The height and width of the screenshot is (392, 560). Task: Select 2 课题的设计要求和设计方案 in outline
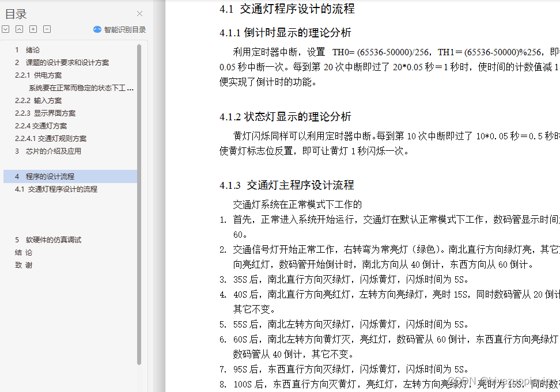tap(62, 62)
